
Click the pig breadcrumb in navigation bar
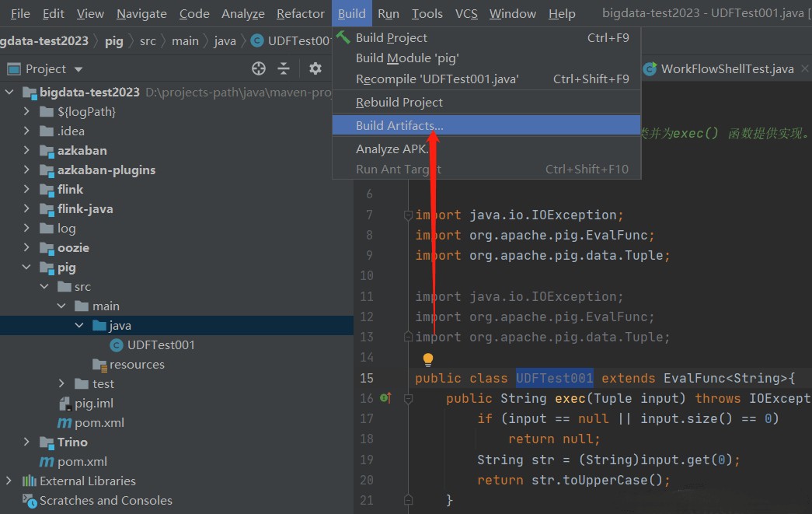pyautogui.click(x=113, y=40)
